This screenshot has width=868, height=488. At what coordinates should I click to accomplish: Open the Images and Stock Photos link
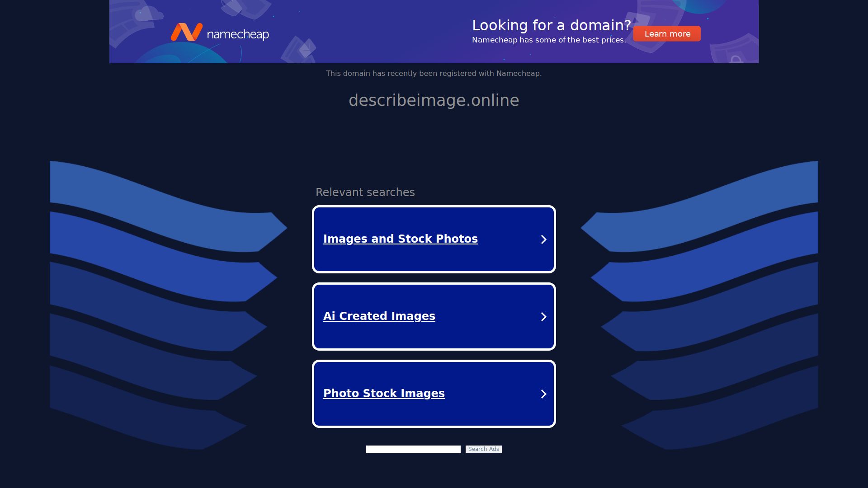pyautogui.click(x=401, y=239)
